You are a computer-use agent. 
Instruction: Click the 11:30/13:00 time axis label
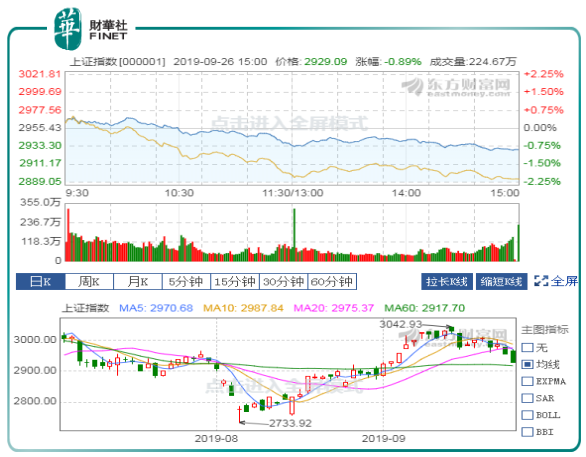[x=293, y=193]
